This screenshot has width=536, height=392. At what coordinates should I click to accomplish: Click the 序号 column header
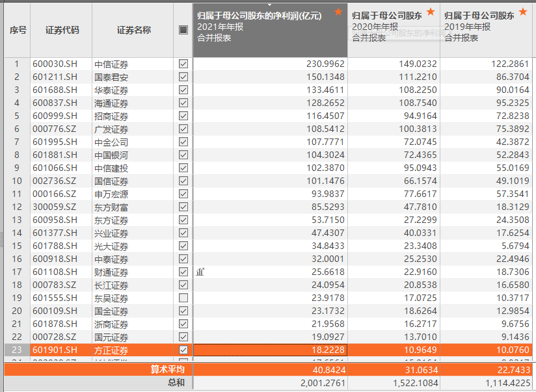pyautogui.click(x=18, y=30)
